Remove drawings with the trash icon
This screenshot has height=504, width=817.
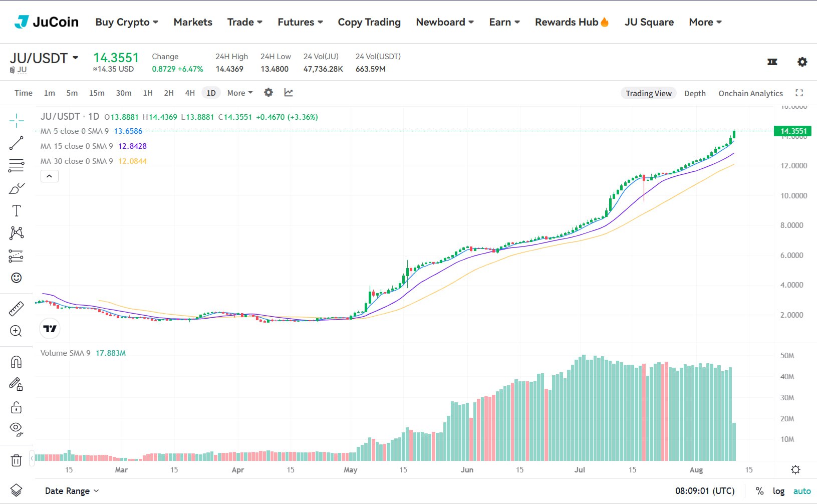pos(17,460)
